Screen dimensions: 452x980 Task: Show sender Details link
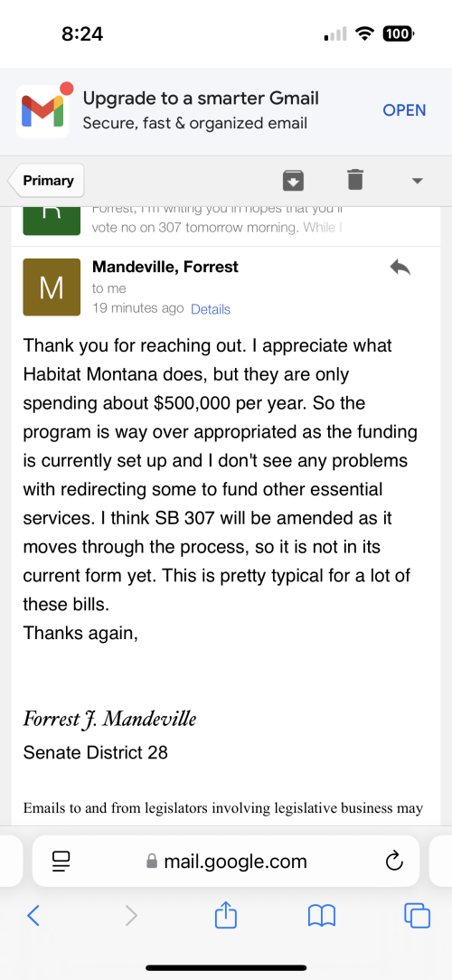[210, 309]
